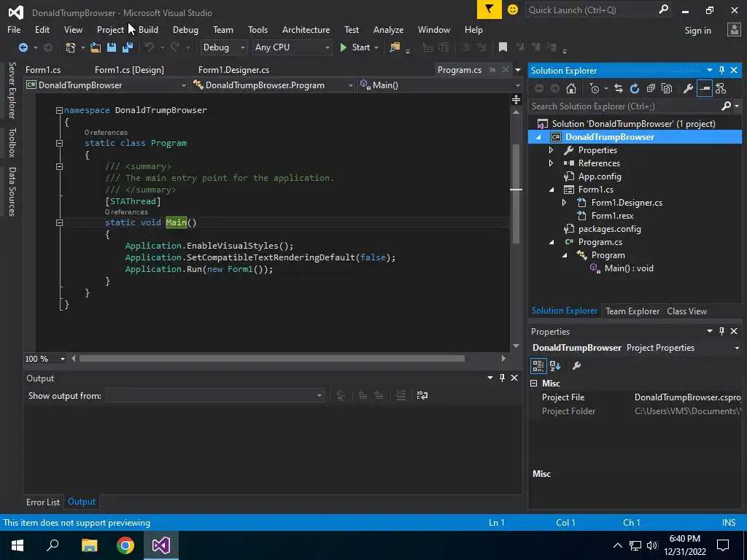Click the Solution Explorer Home icon
This screenshot has width=747, height=560.
point(571,88)
